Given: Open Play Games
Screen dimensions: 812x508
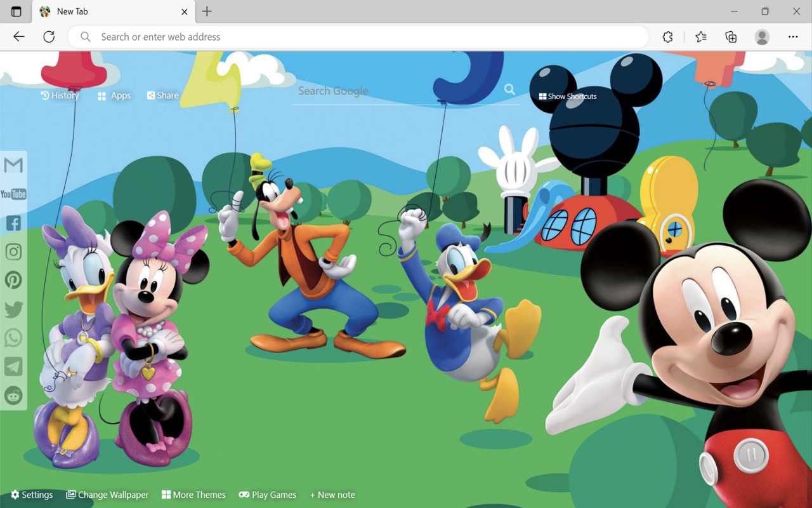Looking at the screenshot, I should point(267,495).
